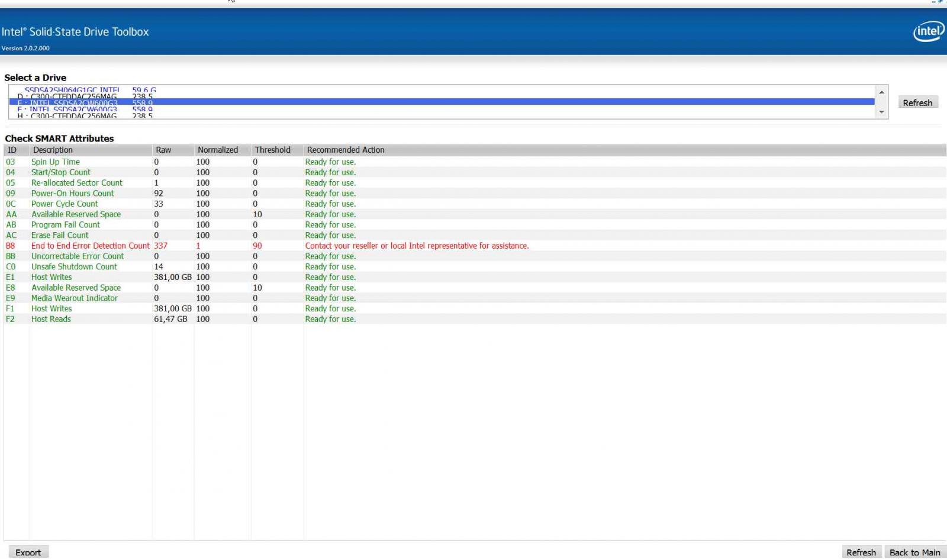947x560 pixels.
Task: Select the Uncorrectable Error Count attribute
Action: coord(78,256)
